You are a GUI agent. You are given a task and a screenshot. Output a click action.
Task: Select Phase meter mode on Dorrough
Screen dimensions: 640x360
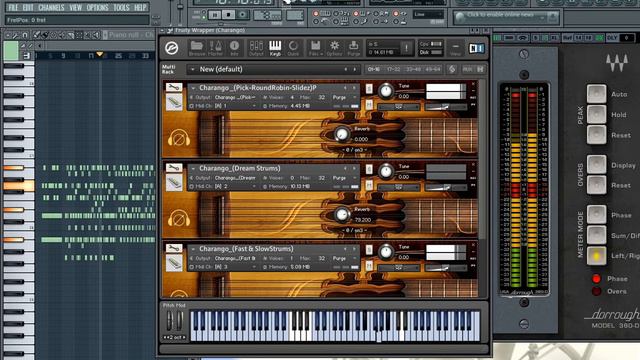coord(596,215)
